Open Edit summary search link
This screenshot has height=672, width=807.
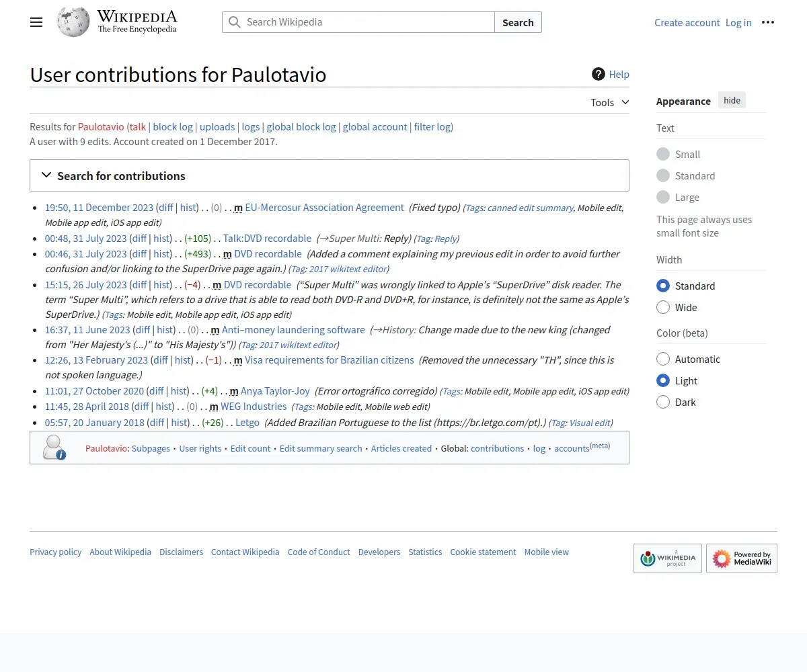point(321,448)
